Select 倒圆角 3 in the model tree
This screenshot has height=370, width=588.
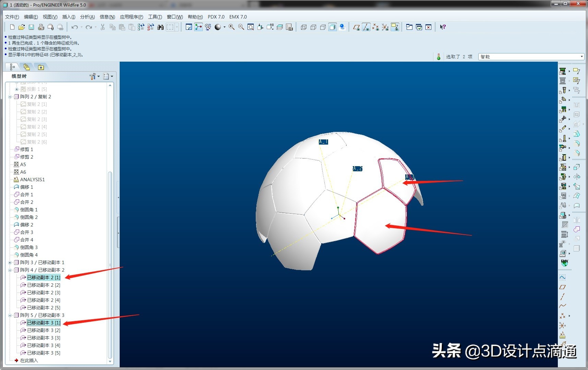(29, 247)
